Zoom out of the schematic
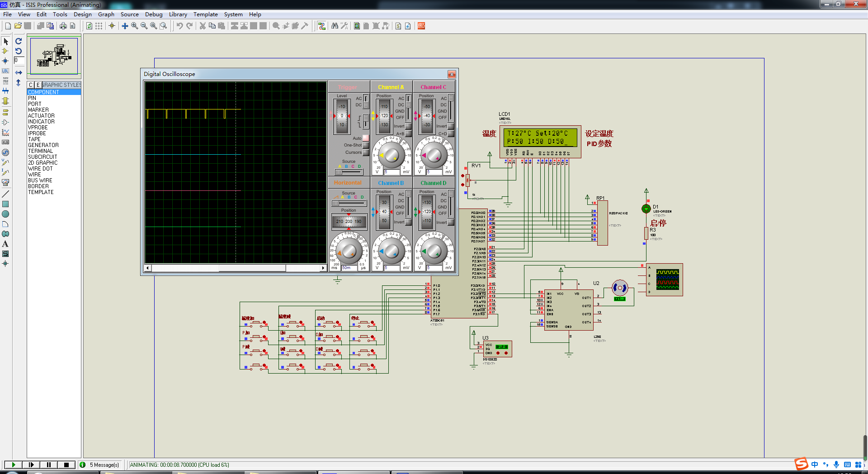868x474 pixels. (144, 26)
